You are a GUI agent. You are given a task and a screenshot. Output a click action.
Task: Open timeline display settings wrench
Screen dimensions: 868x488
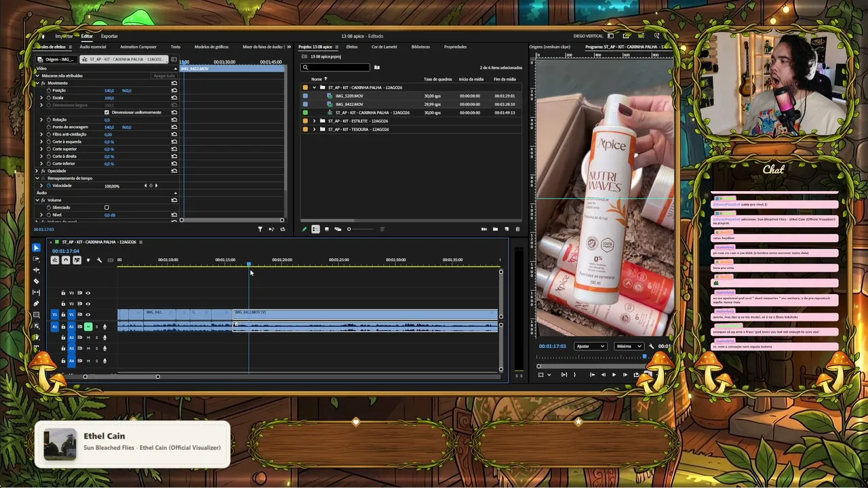tap(99, 260)
